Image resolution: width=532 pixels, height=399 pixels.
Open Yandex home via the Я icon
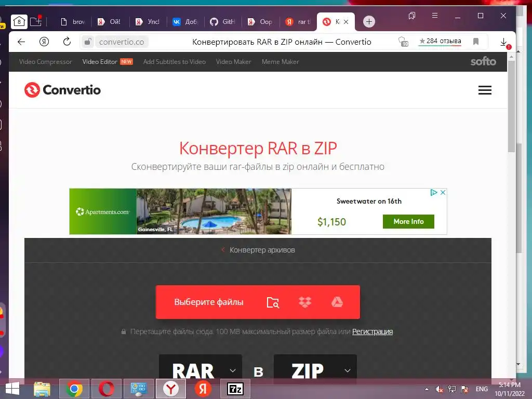click(44, 42)
